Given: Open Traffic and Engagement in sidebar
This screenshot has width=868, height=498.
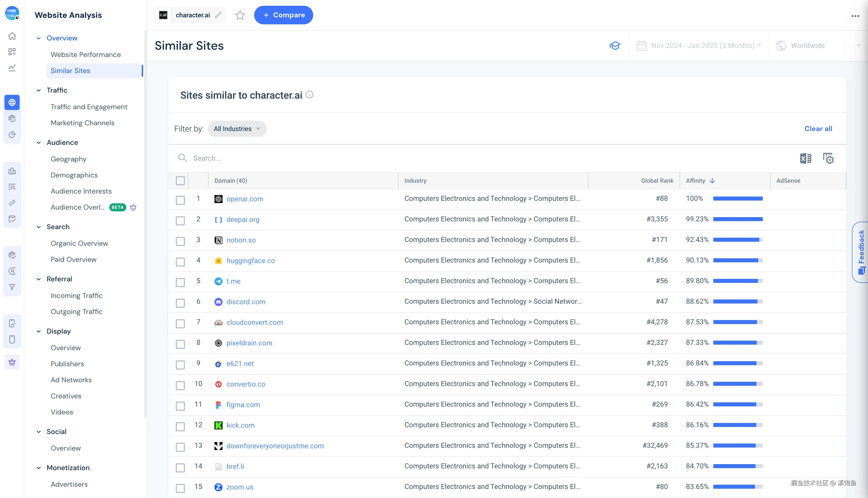Looking at the screenshot, I should (89, 107).
